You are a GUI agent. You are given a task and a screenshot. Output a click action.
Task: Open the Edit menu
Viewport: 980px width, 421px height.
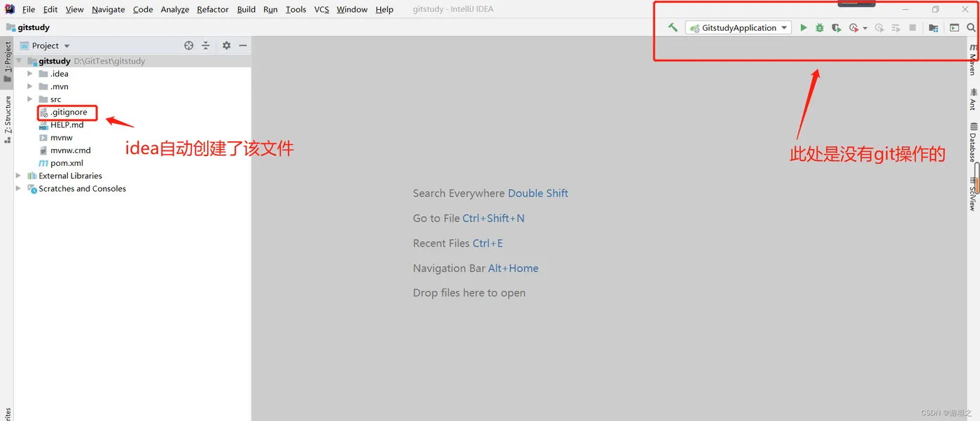point(50,9)
